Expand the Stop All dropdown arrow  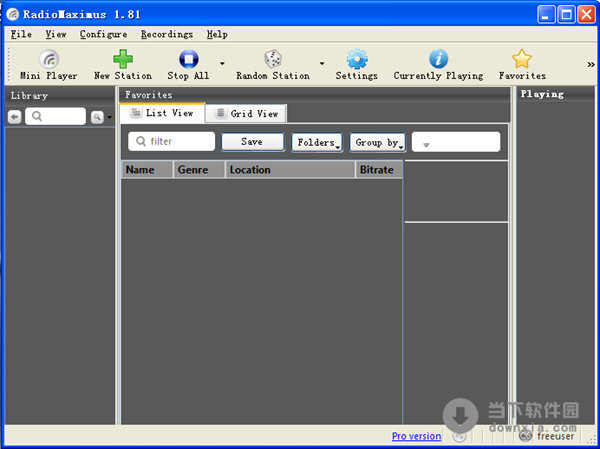(x=222, y=64)
